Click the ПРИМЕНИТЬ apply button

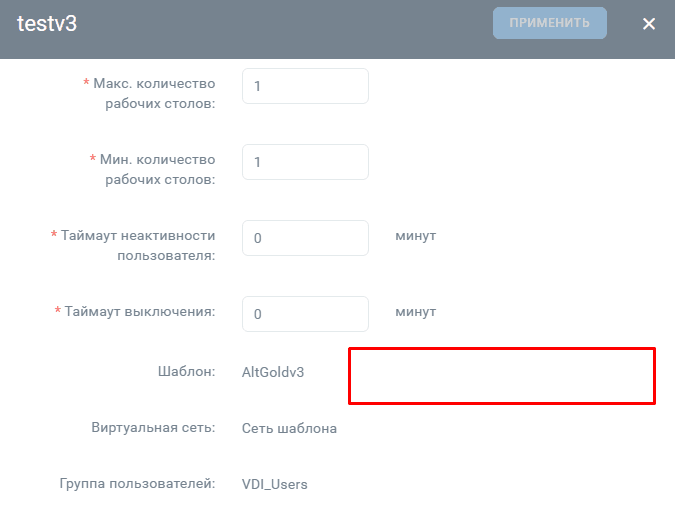[x=549, y=23]
